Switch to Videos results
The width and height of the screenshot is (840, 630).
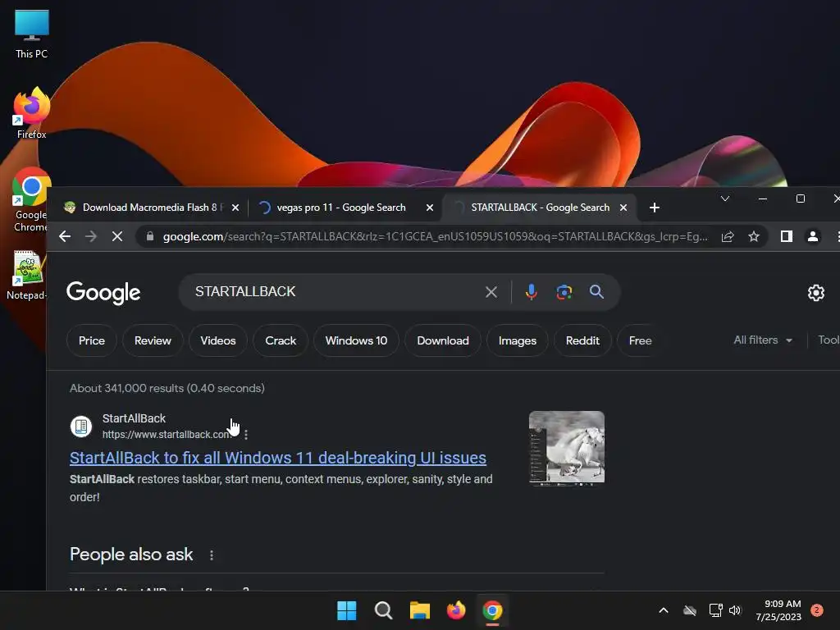218,340
